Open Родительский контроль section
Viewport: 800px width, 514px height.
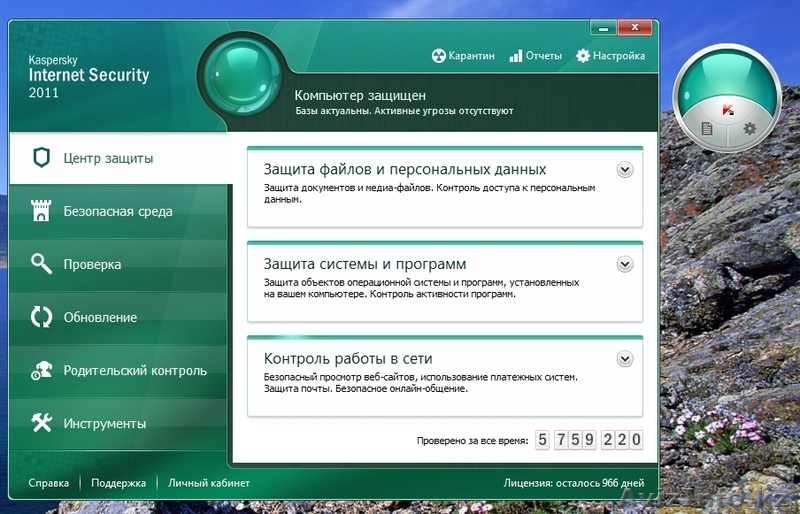(x=118, y=371)
